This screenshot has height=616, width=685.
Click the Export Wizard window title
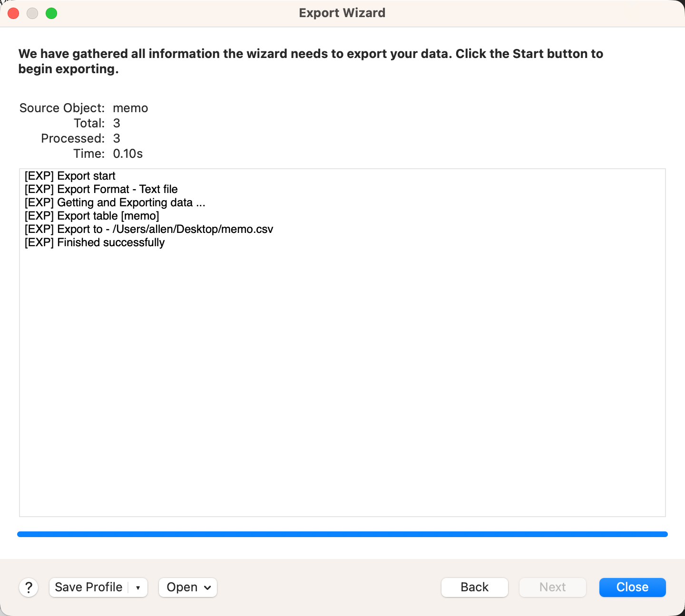coord(342,13)
